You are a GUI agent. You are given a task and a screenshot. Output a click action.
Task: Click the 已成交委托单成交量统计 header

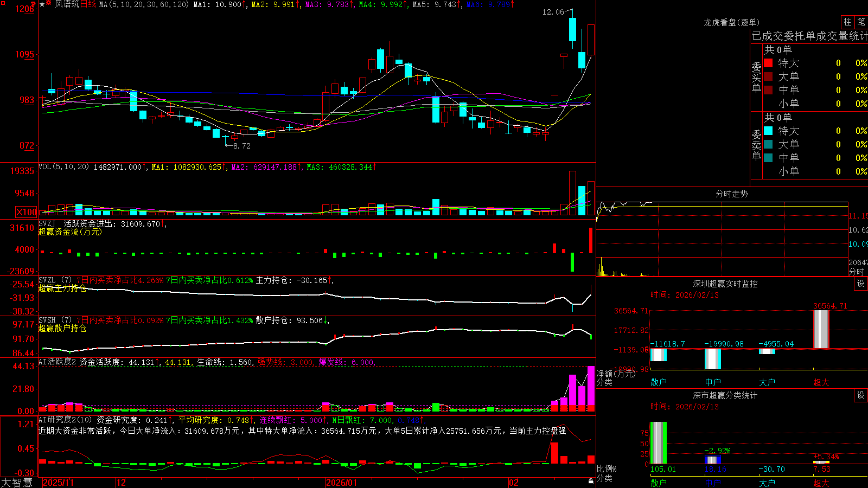809,36
